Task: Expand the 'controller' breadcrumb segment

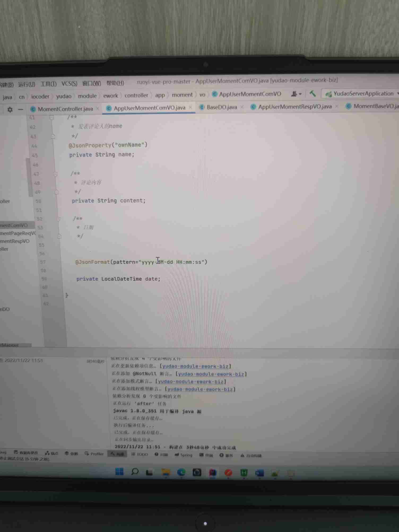Action: [136, 95]
